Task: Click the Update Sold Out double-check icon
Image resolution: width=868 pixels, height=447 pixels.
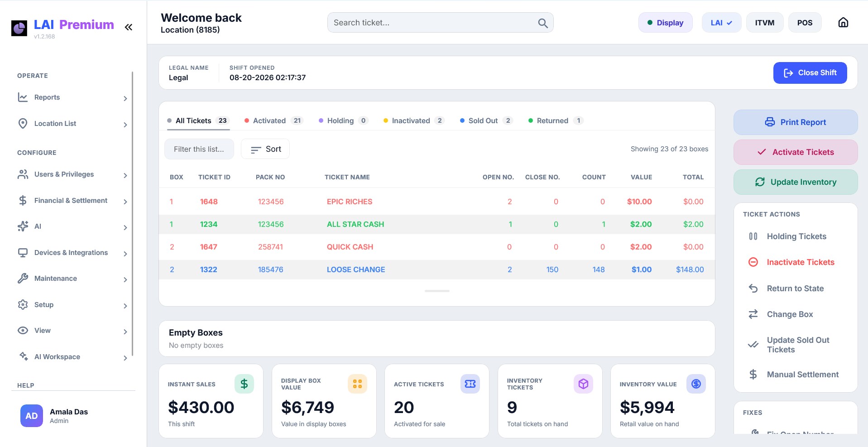Action: pyautogui.click(x=753, y=345)
